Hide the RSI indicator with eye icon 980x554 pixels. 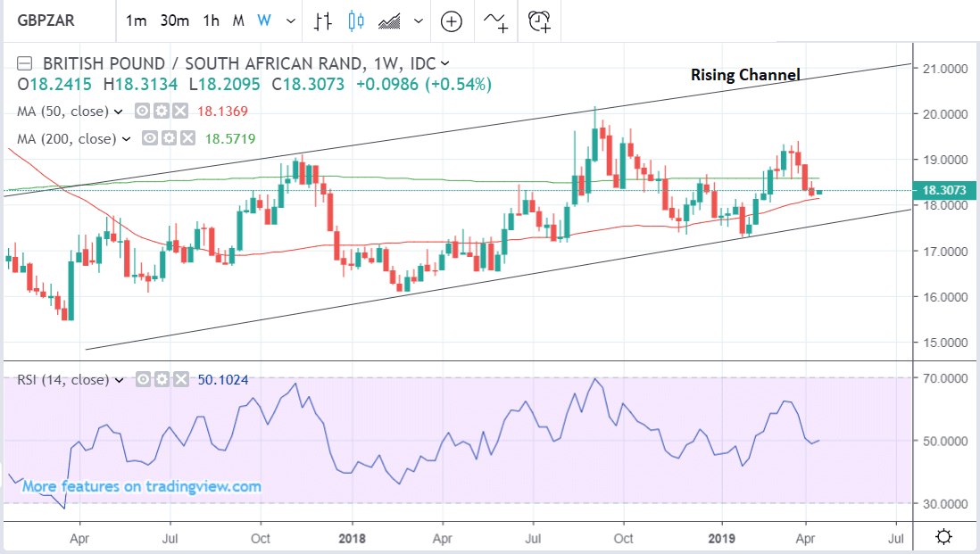(142, 380)
